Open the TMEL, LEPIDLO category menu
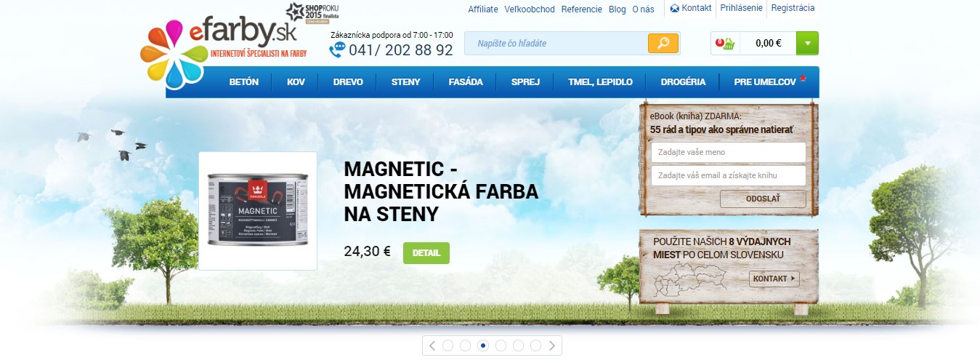980x363 pixels. [600, 82]
